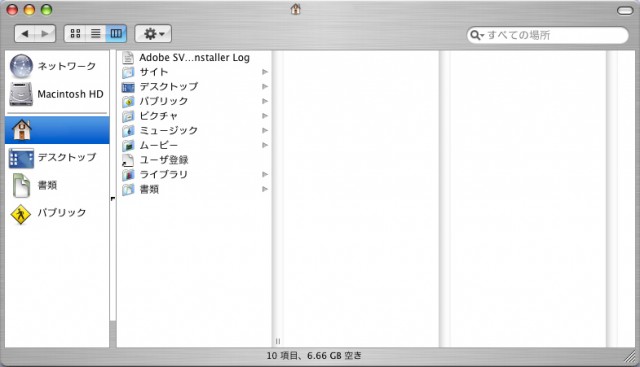
Task: Click status text 10 項目、6.66 GB 空き
Action: [314, 356]
